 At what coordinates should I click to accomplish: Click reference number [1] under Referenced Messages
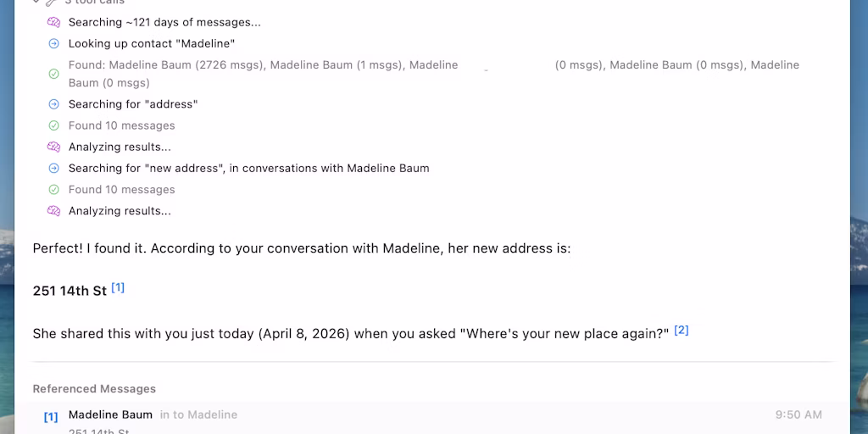click(x=51, y=416)
